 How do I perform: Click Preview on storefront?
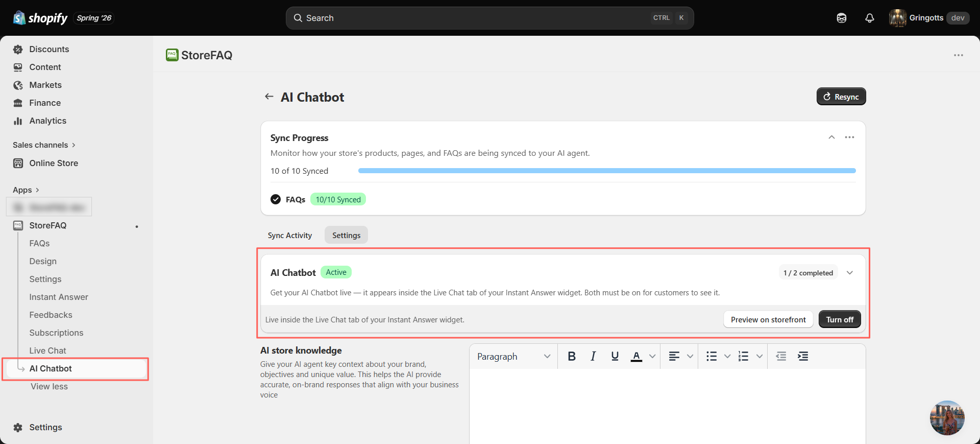pos(768,319)
